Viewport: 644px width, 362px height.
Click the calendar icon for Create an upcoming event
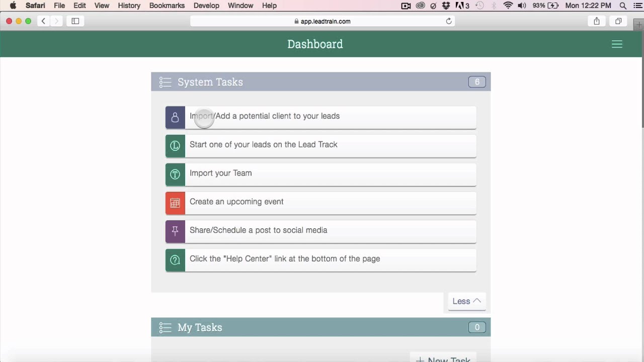[175, 203]
